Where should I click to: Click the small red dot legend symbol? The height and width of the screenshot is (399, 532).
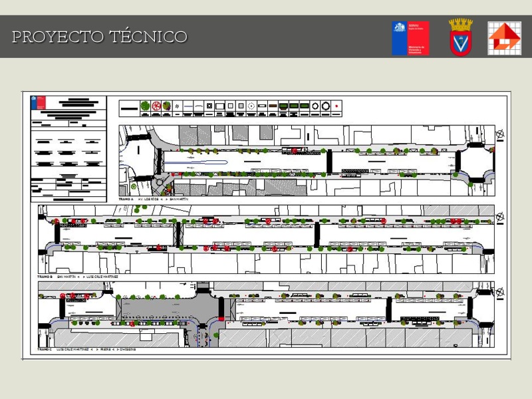click(x=337, y=106)
